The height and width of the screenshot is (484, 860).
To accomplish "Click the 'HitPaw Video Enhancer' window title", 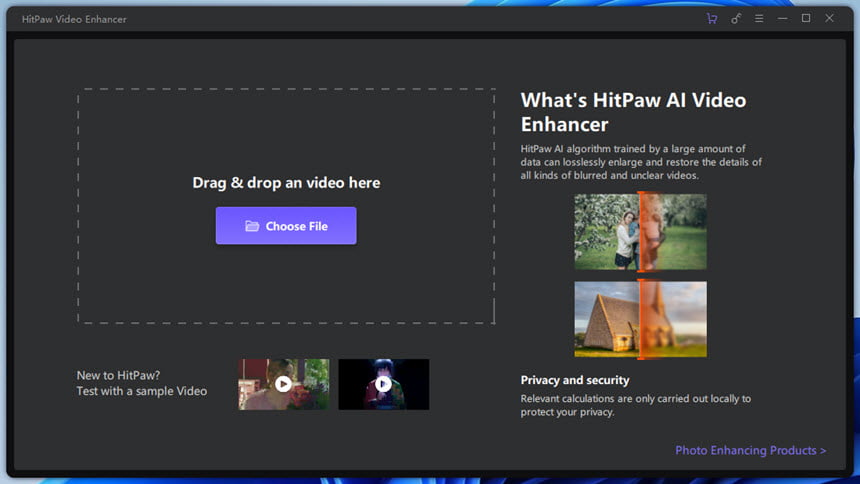I will 74,19.
